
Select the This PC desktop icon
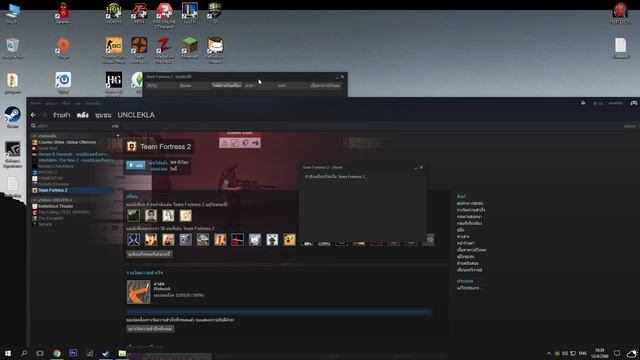click(x=13, y=13)
